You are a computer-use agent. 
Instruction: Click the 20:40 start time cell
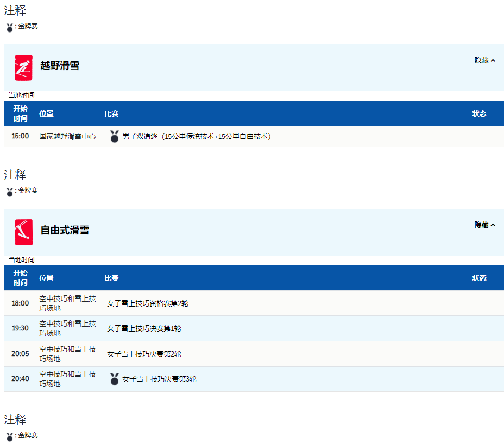click(x=20, y=379)
